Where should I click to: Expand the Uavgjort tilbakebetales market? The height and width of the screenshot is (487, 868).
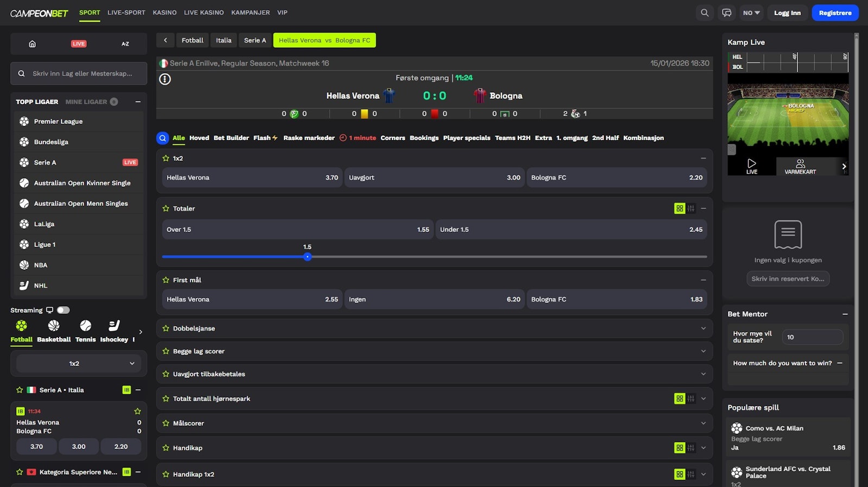coord(703,374)
